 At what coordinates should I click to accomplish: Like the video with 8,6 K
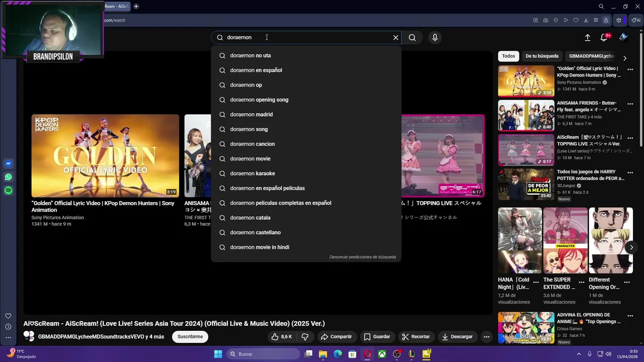coord(282,336)
